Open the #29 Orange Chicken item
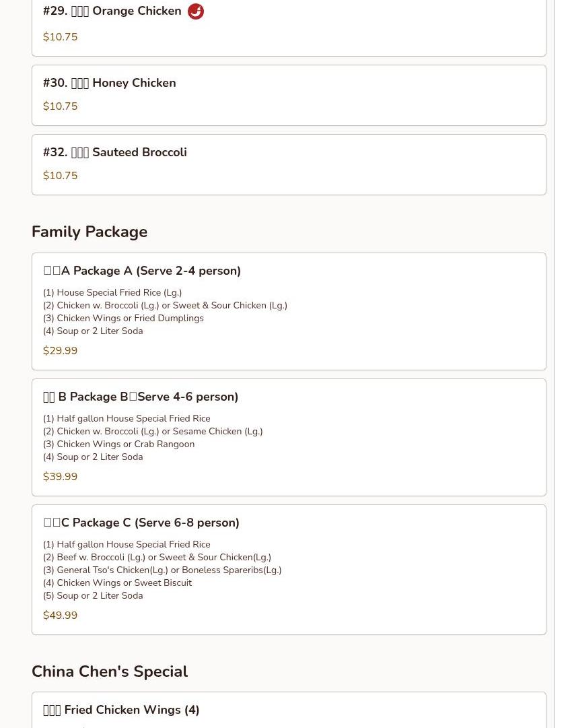 112,11
